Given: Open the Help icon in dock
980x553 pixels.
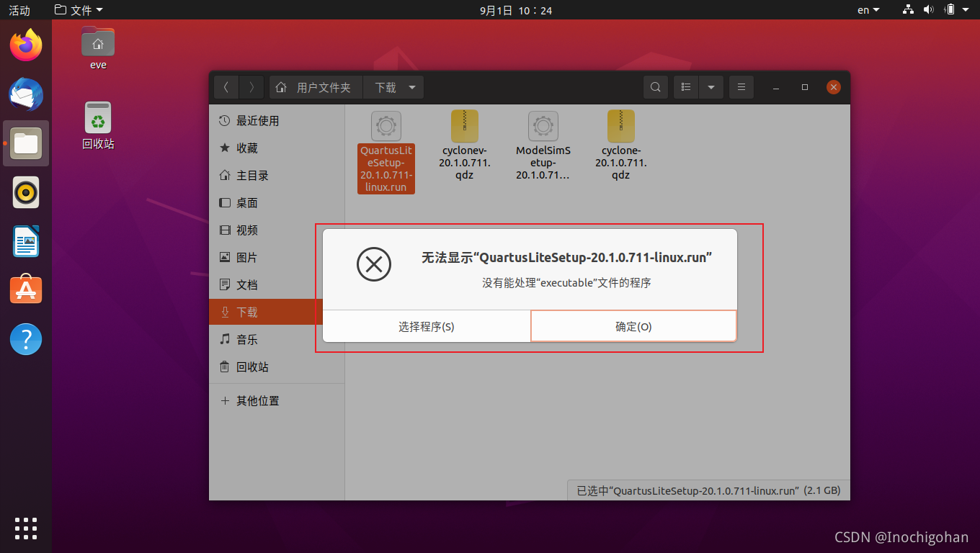Looking at the screenshot, I should coord(26,338).
